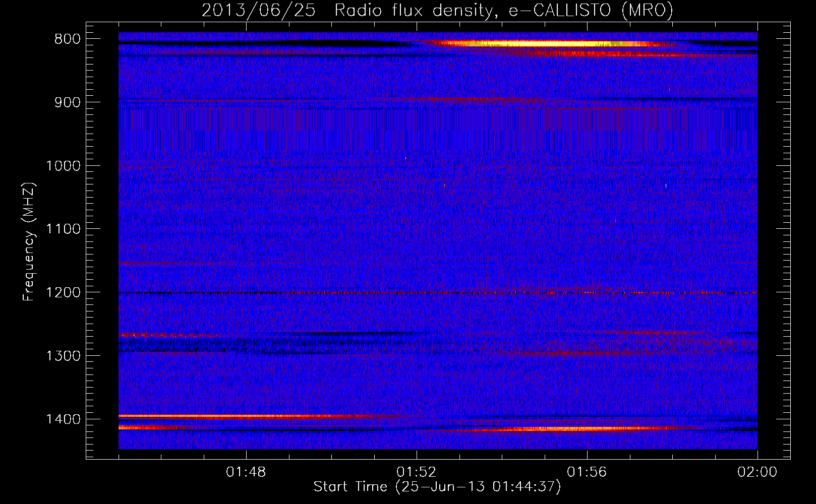The width and height of the screenshot is (816, 504).
Task: Click the 01:52 time tick label
Action: pos(417,472)
